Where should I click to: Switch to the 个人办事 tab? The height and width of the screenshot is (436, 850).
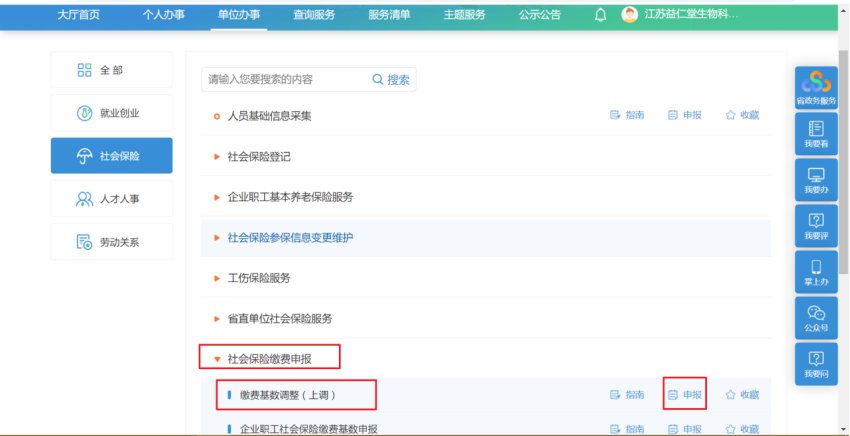(x=163, y=15)
